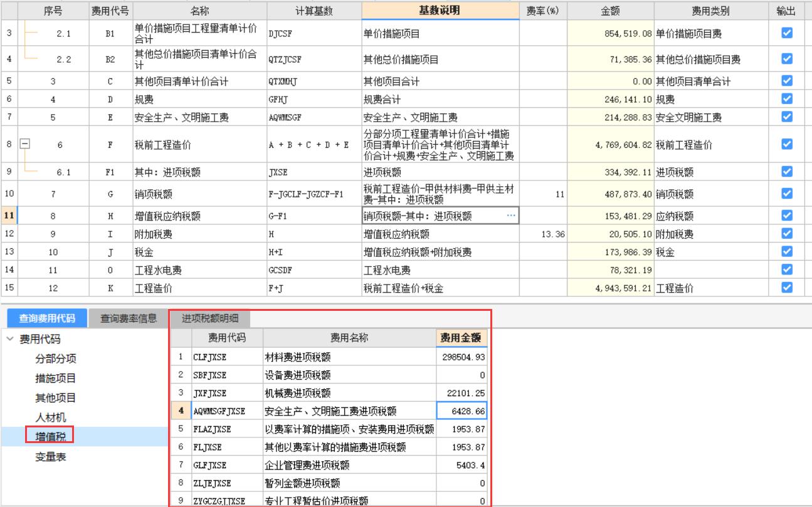Screen dimensions: 812x507
Task: Select 变量表 in the cost code tree
Action: coord(50,457)
